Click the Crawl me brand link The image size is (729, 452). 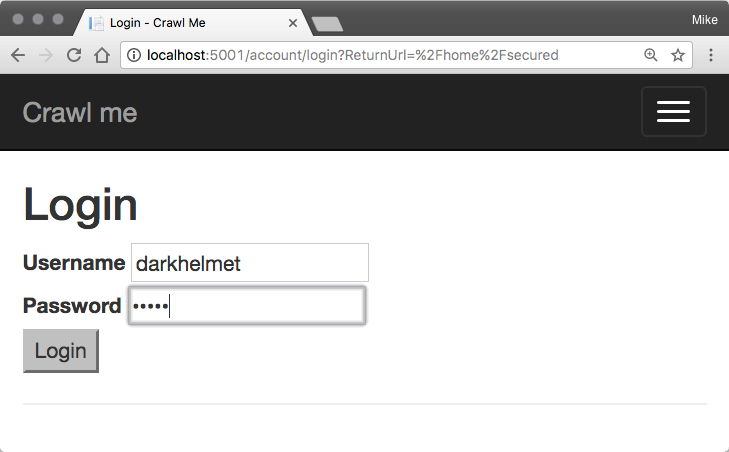(x=80, y=113)
